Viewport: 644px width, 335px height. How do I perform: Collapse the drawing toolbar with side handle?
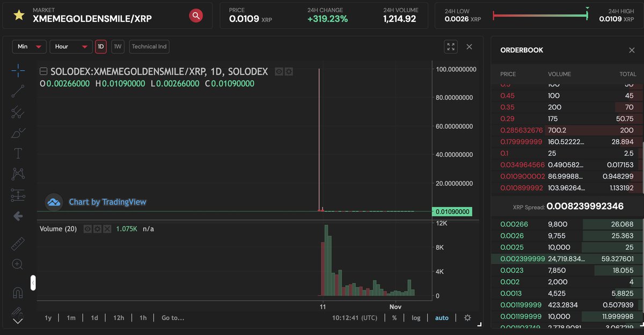pos(33,282)
